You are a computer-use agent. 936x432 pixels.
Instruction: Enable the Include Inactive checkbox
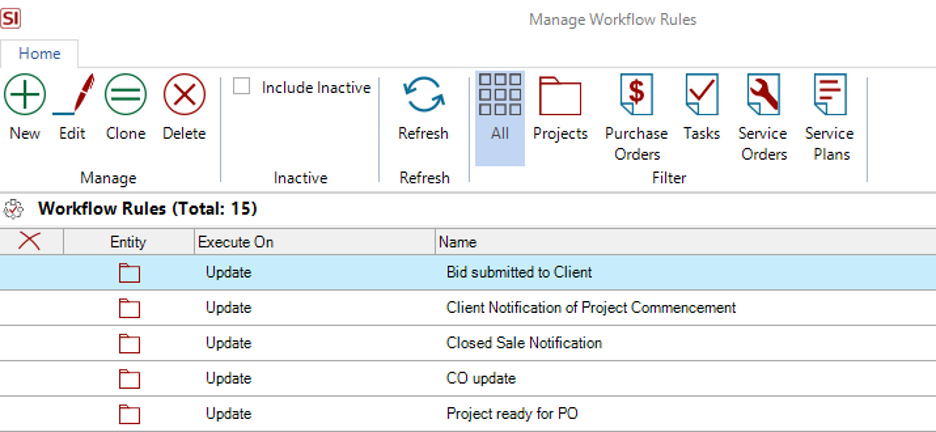241,87
